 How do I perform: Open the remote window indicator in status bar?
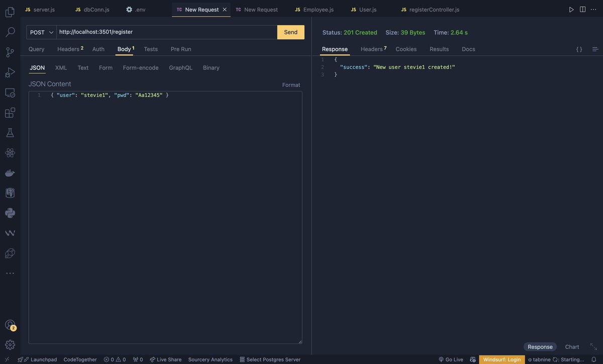tap(7, 359)
